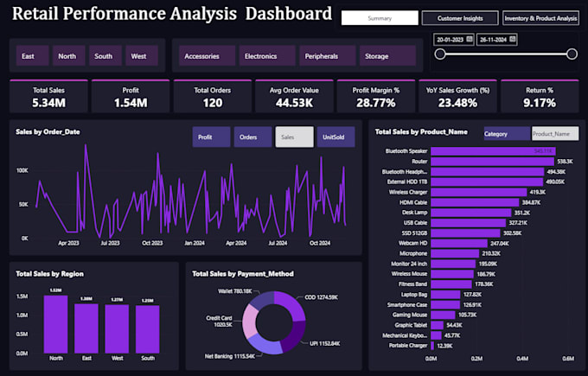Click the Profit Margin % 28.77% card
This screenshot has width=588, height=376.
coord(376,96)
